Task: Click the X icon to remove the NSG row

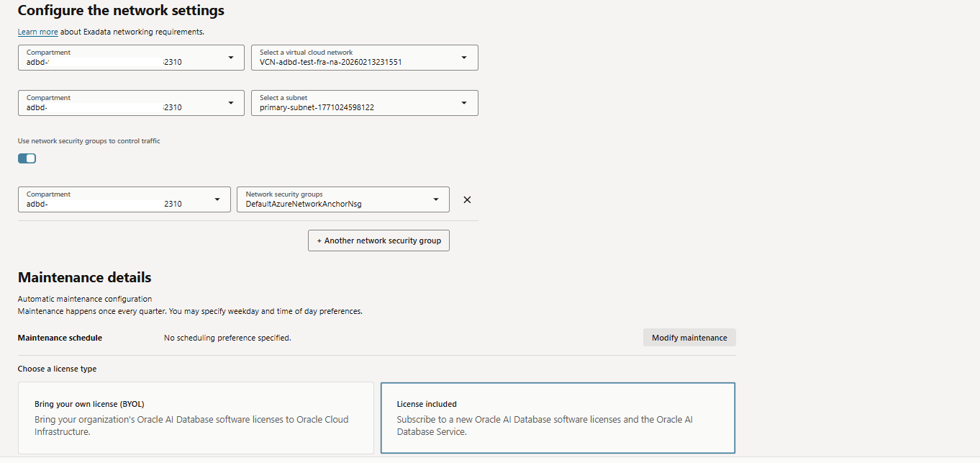Action: [466, 199]
